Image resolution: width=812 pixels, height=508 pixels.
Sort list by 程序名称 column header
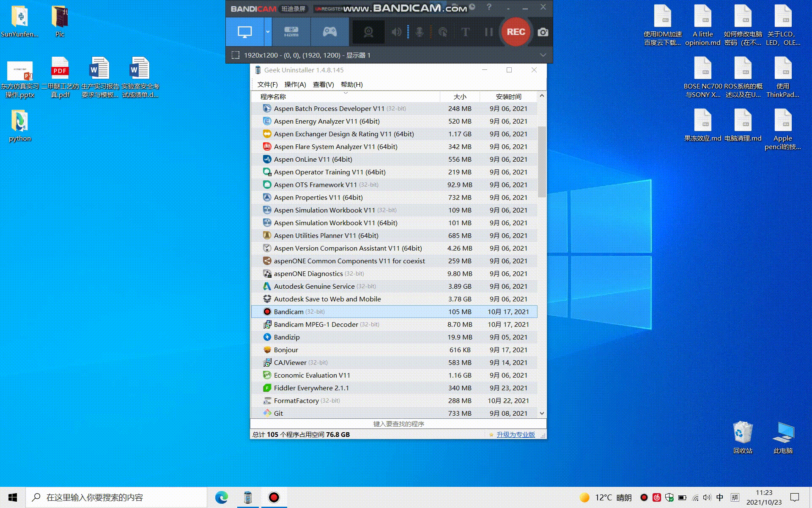pyautogui.click(x=273, y=97)
